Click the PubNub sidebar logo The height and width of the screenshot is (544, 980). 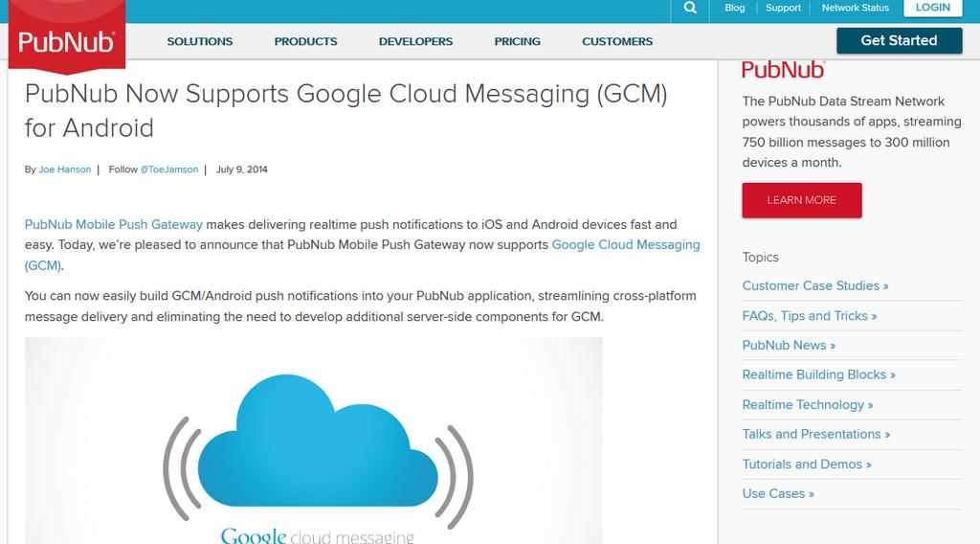pyautogui.click(x=784, y=69)
